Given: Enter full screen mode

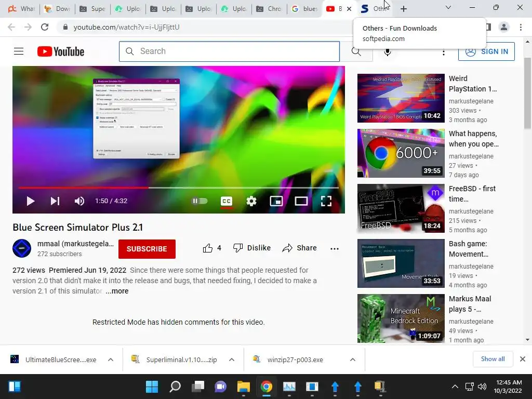Looking at the screenshot, I should (x=326, y=201).
